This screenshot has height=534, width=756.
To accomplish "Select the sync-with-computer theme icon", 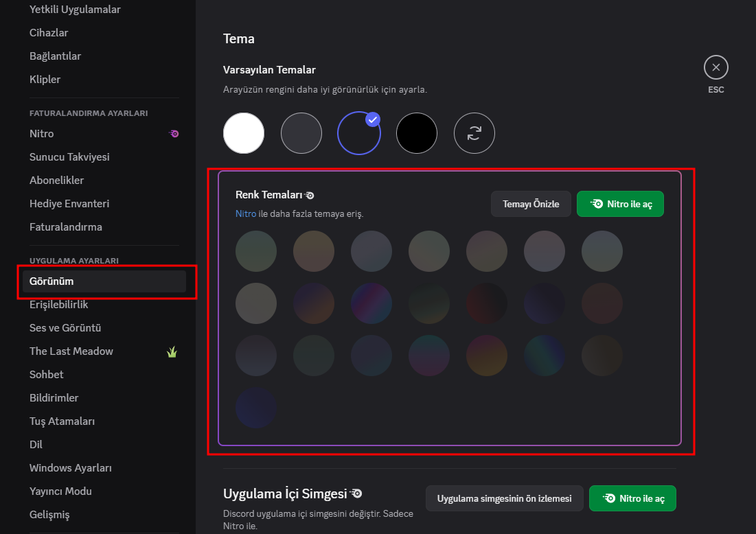I will click(474, 133).
